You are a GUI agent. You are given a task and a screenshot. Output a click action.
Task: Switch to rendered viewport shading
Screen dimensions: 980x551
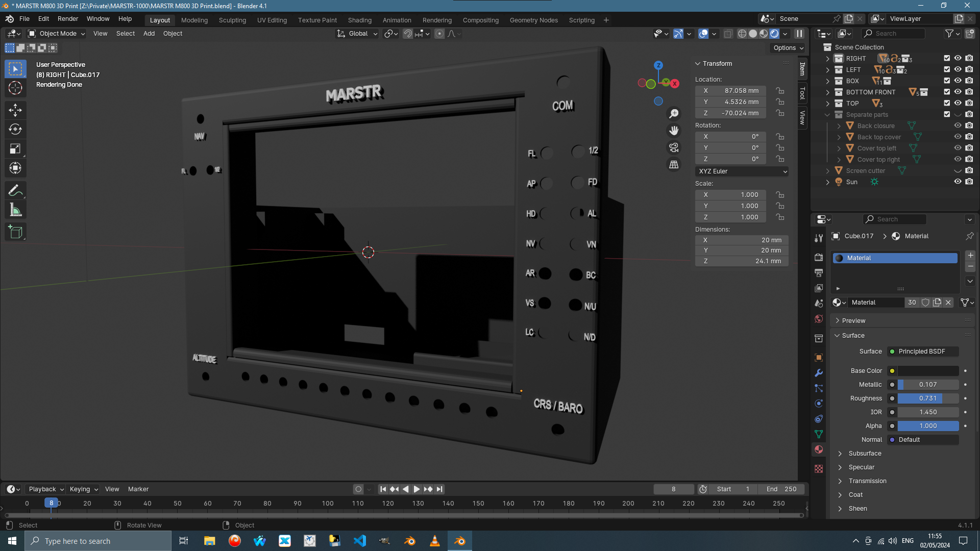click(x=774, y=34)
